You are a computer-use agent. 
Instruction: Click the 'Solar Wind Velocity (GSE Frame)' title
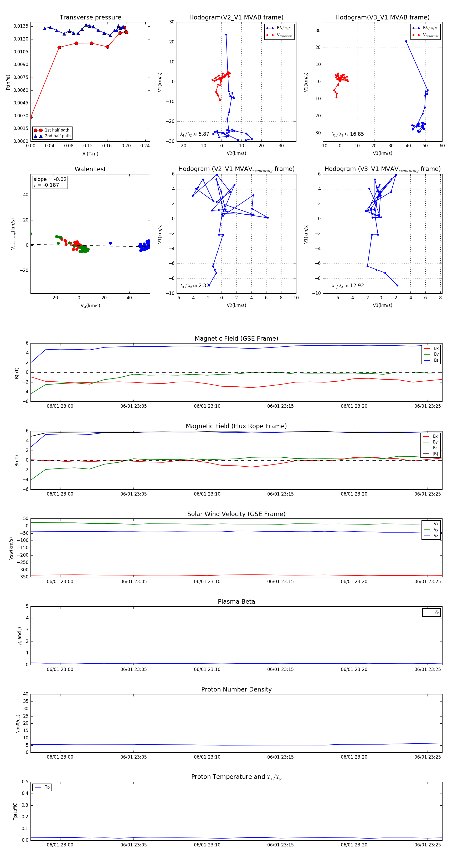point(236,514)
